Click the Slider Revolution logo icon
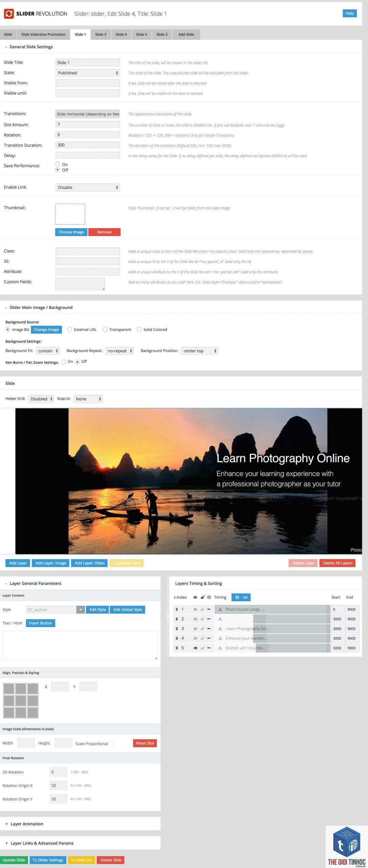 [x=8, y=14]
